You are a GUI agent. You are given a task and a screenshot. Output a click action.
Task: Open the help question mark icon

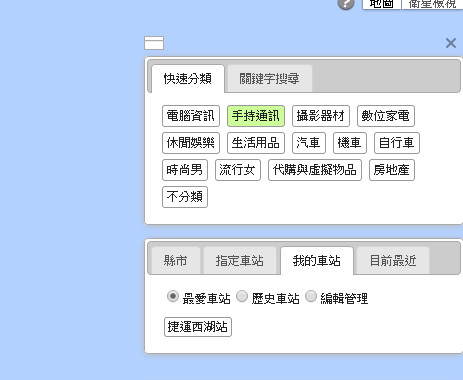pyautogui.click(x=346, y=4)
